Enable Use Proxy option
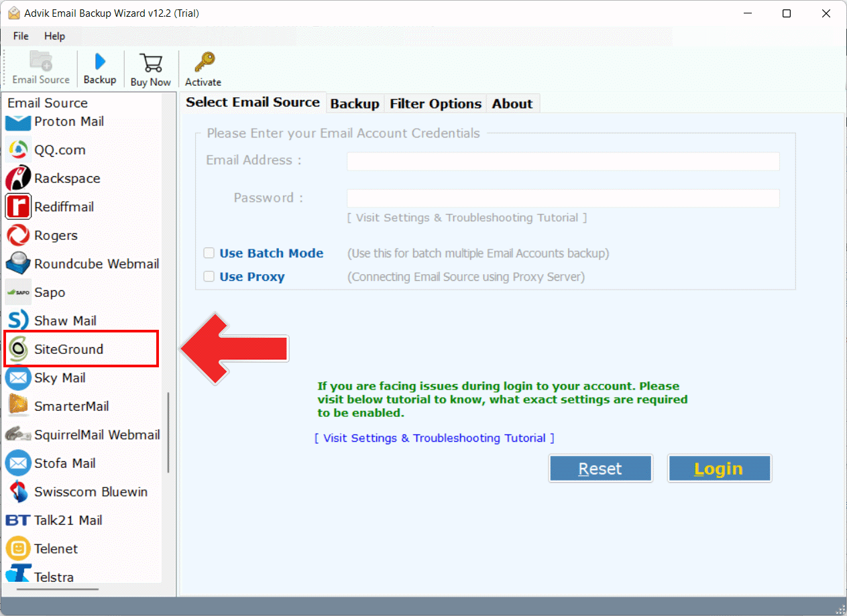847x616 pixels. (x=209, y=276)
